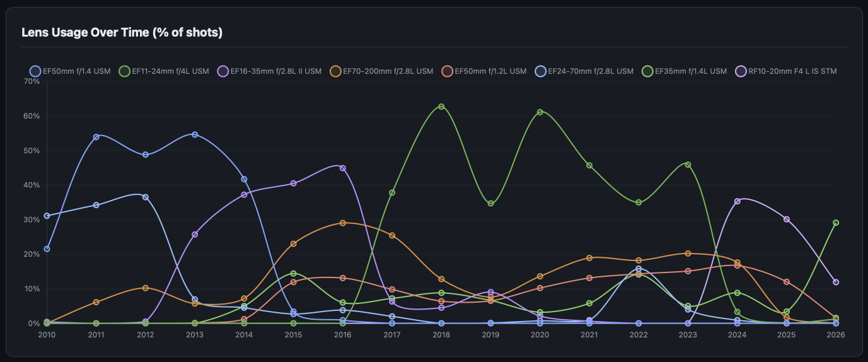The width and height of the screenshot is (868, 362).
Task: Click the lavender 2026 point near 12%
Action: pyautogui.click(x=836, y=282)
